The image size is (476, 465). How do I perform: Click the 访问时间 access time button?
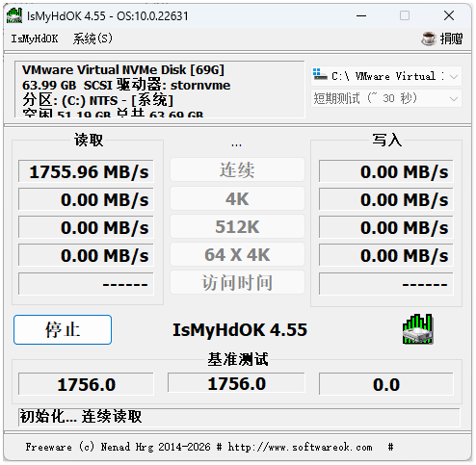[237, 282]
